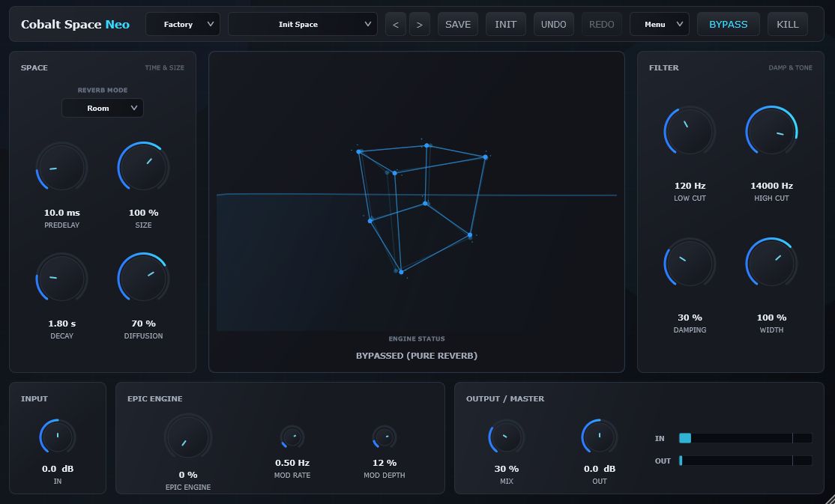Viewport: 835px width, 504px height.
Task: Click the 30 % mix value
Action: click(x=507, y=469)
